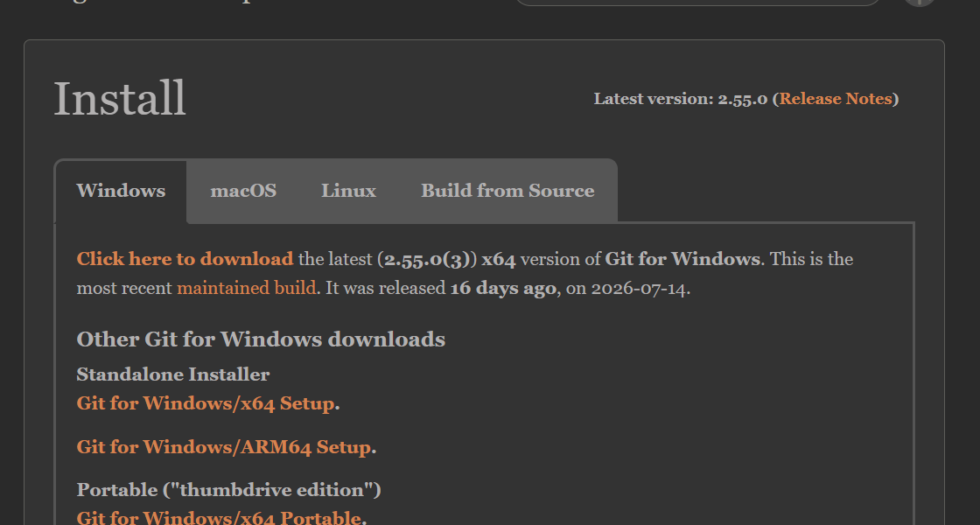Click the '16 days ago' text
980x525 pixels.
click(502, 288)
